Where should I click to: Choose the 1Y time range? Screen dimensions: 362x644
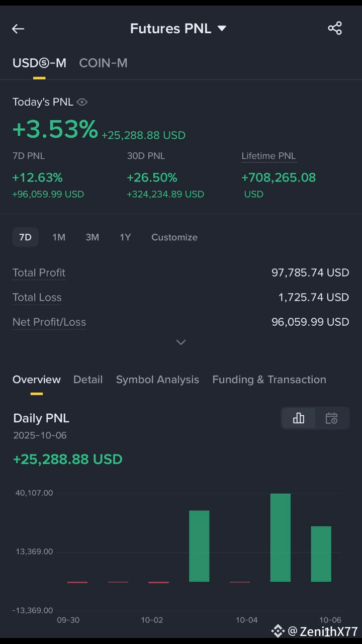coord(125,237)
